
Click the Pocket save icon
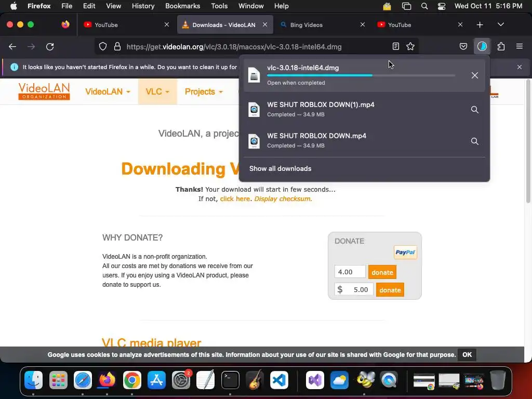tap(463, 46)
